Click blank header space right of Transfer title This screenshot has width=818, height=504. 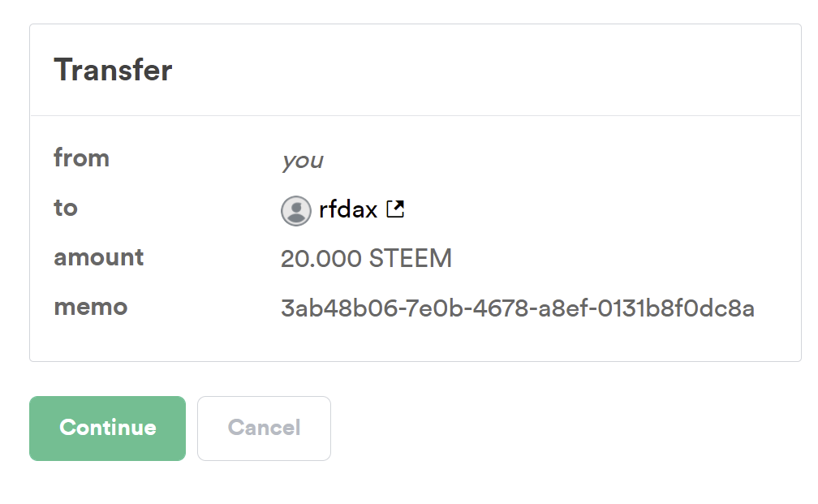(x=487, y=71)
